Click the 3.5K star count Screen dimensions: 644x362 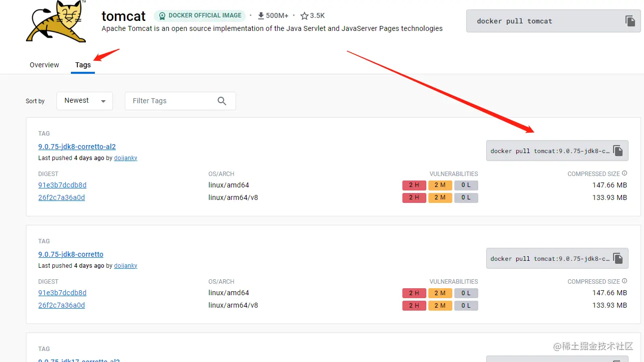point(318,16)
